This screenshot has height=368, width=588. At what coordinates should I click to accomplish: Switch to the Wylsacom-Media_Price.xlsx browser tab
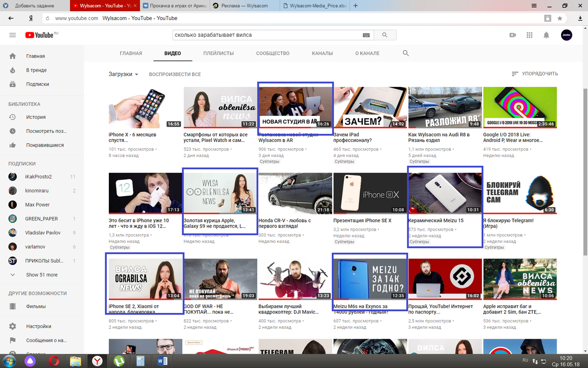click(316, 6)
